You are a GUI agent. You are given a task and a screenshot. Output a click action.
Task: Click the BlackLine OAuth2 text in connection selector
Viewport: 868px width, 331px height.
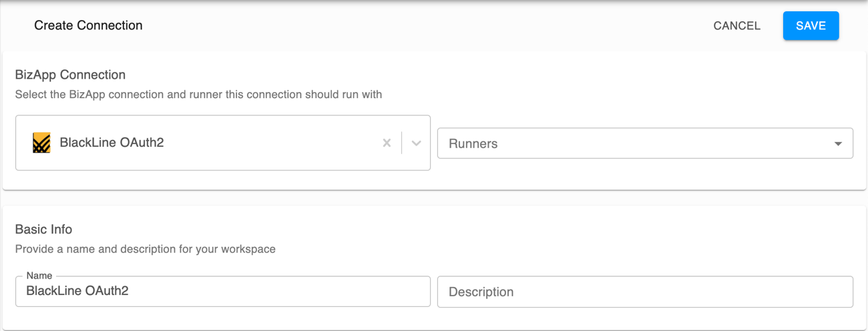pyautogui.click(x=112, y=143)
